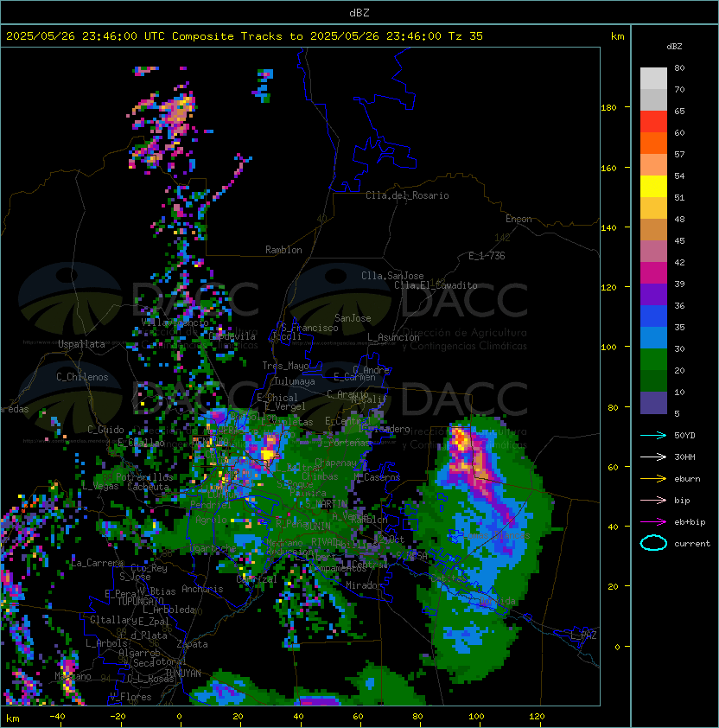Screen dimensions: 719x728
Task: Click the 'Tulumaya' map label
Action: click(x=295, y=381)
